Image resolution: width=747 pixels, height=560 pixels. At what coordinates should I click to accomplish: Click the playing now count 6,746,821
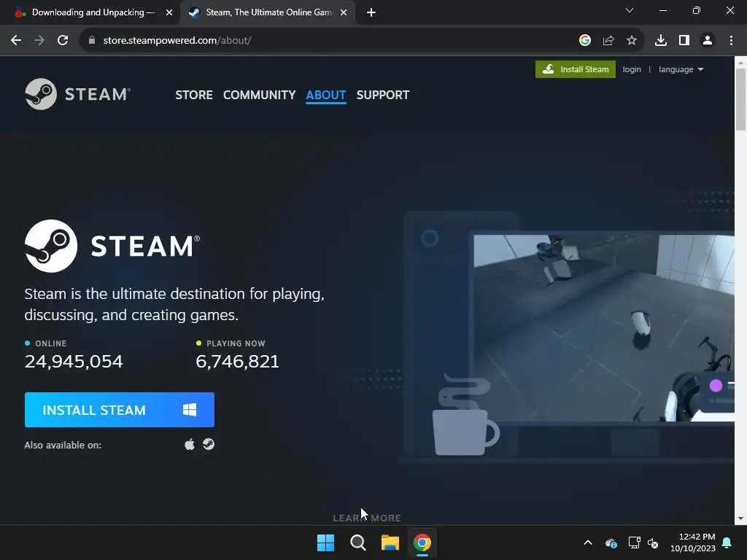point(237,362)
